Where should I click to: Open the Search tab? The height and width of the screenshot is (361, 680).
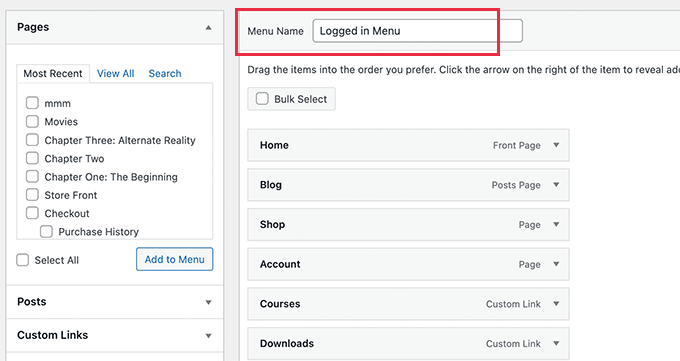(x=165, y=73)
